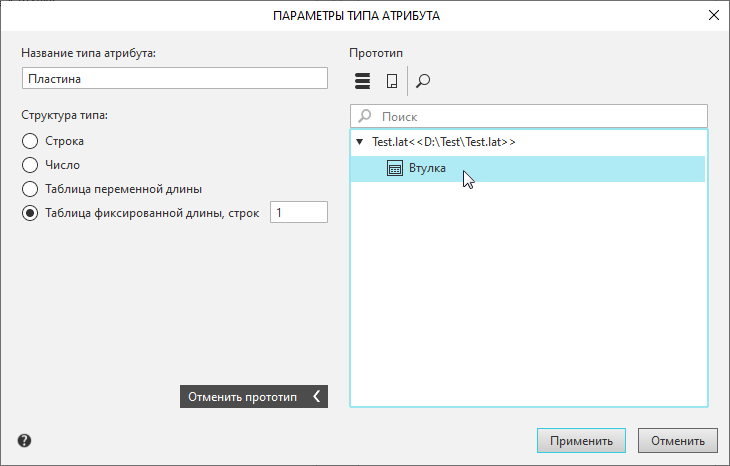Image resolution: width=730 pixels, height=466 pixels.
Task: Click the document icon in prototype toolbar
Action: pyautogui.click(x=392, y=81)
